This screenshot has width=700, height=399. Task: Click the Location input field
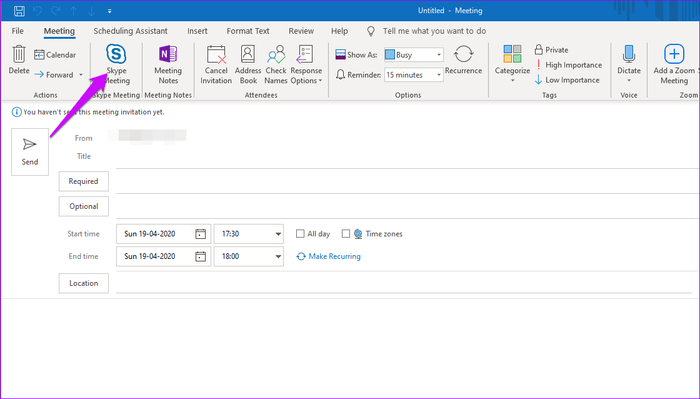tap(404, 283)
